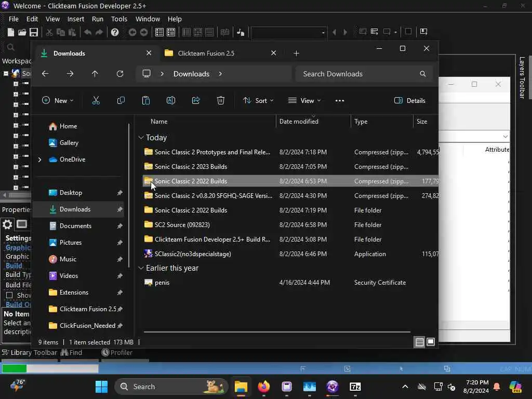
Task: Refresh the Downloads folder view
Action: [120, 74]
